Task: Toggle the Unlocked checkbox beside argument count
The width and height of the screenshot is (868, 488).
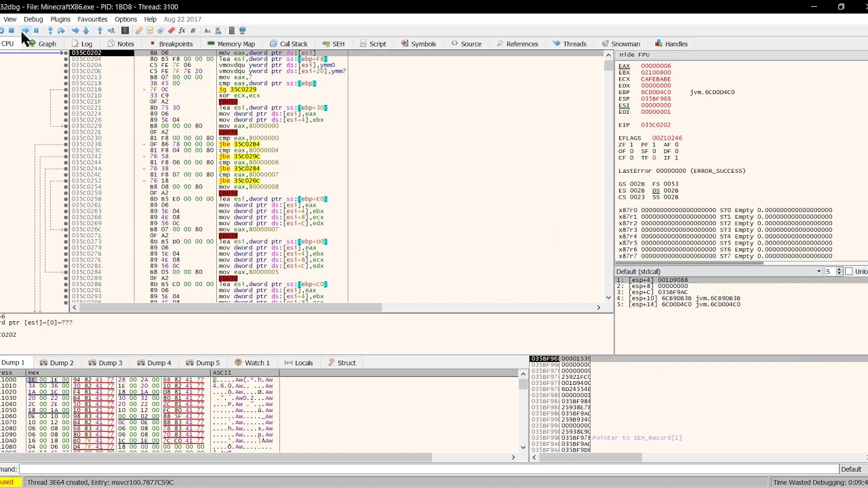Action: tap(848, 272)
